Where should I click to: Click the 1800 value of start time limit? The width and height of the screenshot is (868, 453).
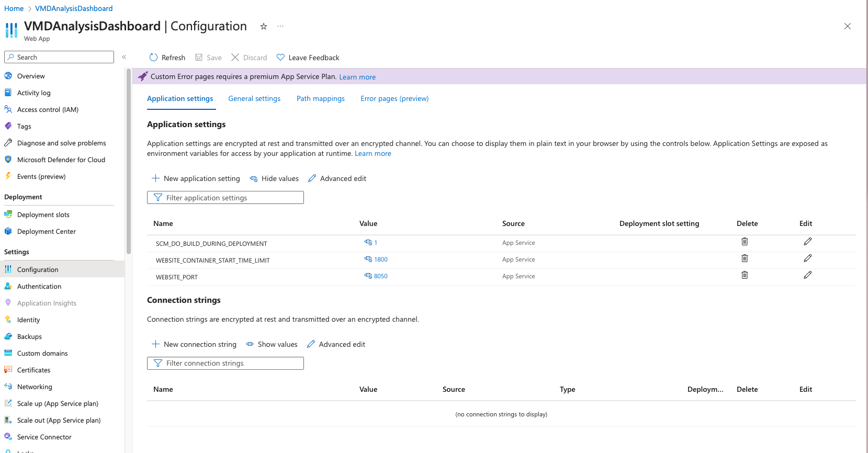point(381,259)
